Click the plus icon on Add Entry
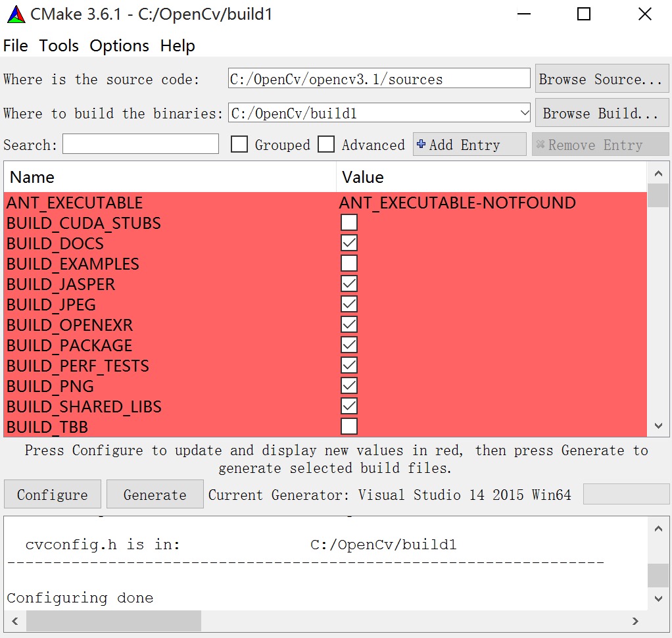 (421, 144)
